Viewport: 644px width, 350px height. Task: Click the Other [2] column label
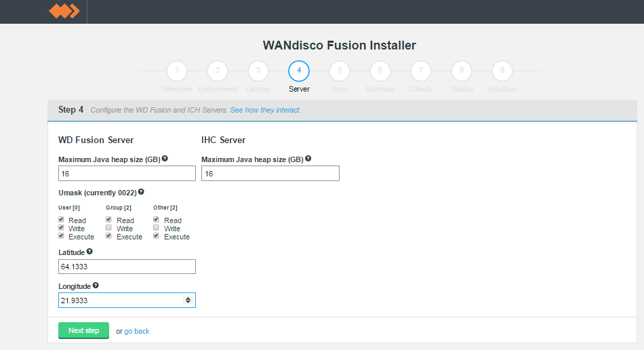coord(165,208)
